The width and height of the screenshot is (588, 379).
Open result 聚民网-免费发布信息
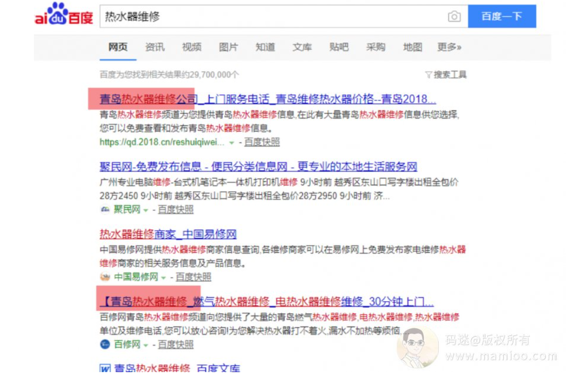click(x=259, y=167)
